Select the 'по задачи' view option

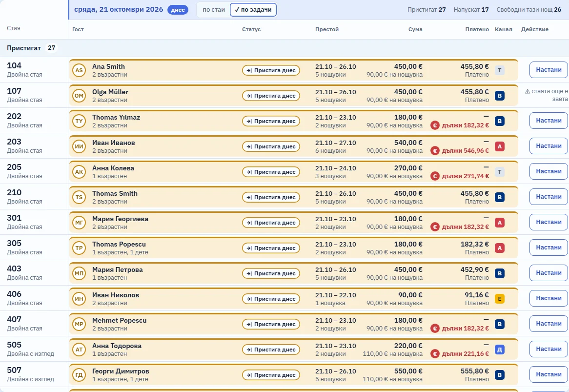253,10
